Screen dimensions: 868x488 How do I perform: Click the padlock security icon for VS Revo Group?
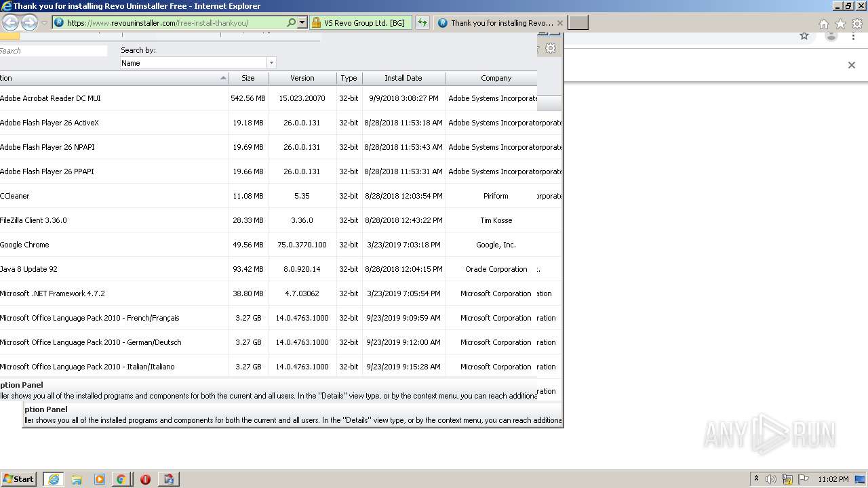pyautogui.click(x=316, y=22)
